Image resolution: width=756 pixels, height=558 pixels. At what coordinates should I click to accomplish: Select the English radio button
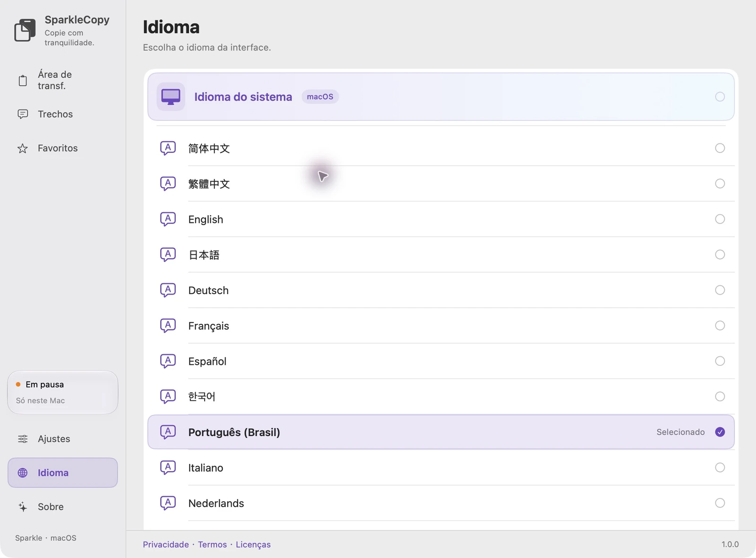pos(720,219)
